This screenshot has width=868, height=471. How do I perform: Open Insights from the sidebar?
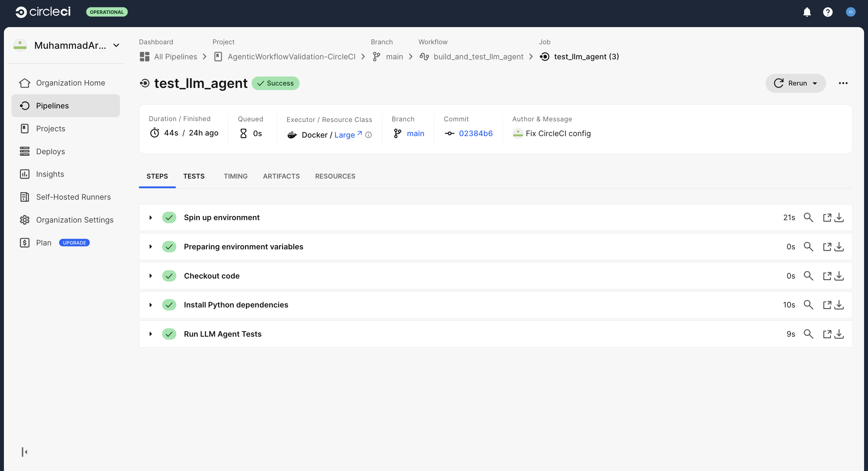pos(49,174)
